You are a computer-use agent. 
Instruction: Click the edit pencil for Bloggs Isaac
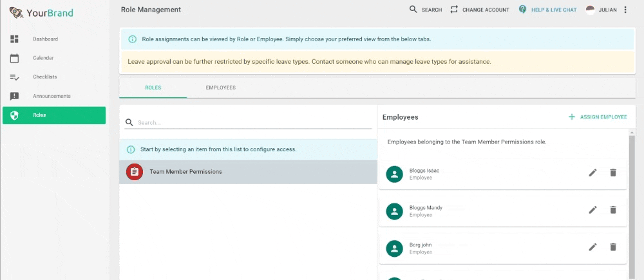[592, 173]
